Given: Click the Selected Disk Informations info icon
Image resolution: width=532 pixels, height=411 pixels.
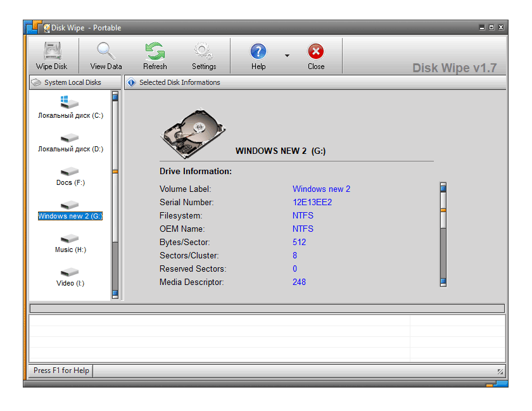Looking at the screenshot, I should coord(130,82).
